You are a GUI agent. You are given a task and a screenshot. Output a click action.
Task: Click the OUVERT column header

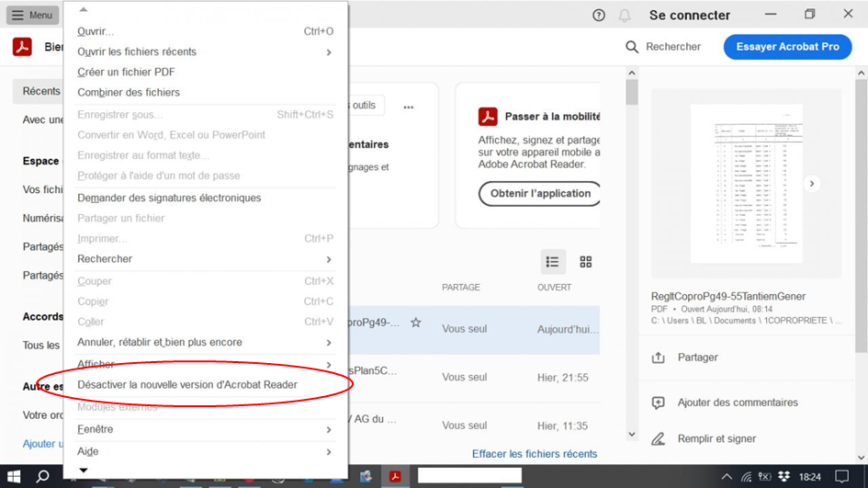pos(554,288)
